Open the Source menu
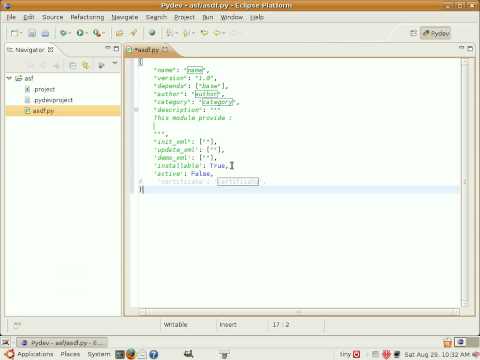Image resolution: width=480 pixels, height=360 pixels. click(53, 17)
